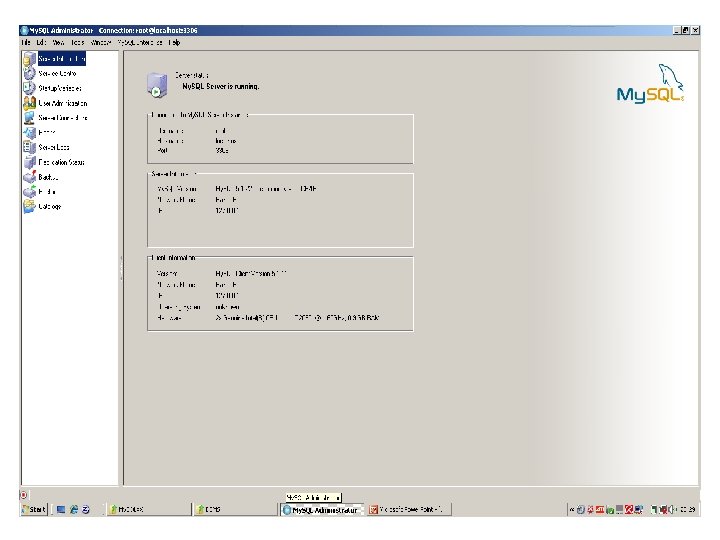The image size is (720, 540).
Task: Open Startup Variables in the sidebar
Action: [x=52, y=88]
